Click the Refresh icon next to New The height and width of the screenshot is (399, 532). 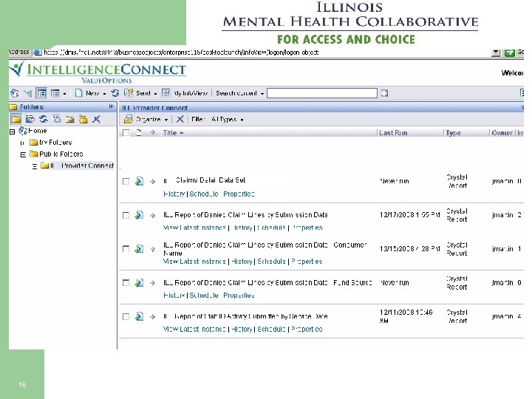click(x=115, y=93)
